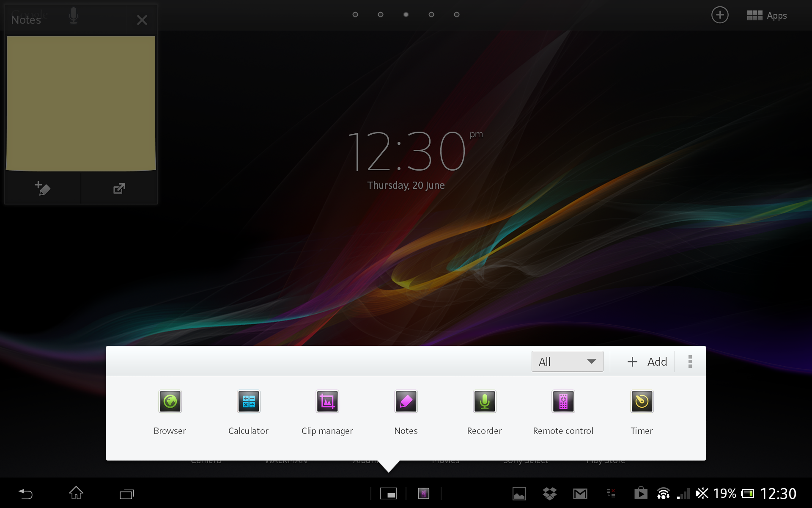Tap the Thursday, 20 June date text

[406, 185]
